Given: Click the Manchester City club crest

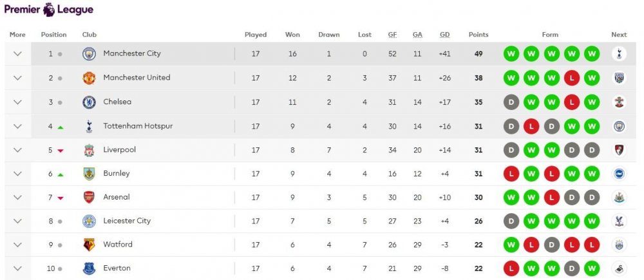Looking at the screenshot, I should 89,54.
